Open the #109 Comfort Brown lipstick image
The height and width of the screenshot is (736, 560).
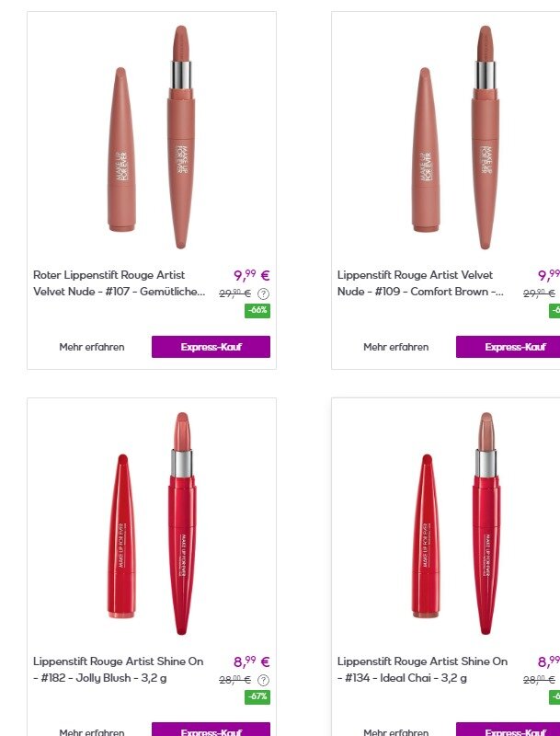(x=456, y=138)
